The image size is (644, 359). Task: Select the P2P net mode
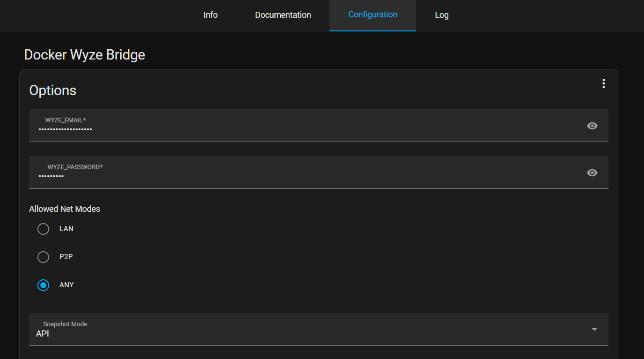[x=43, y=257]
